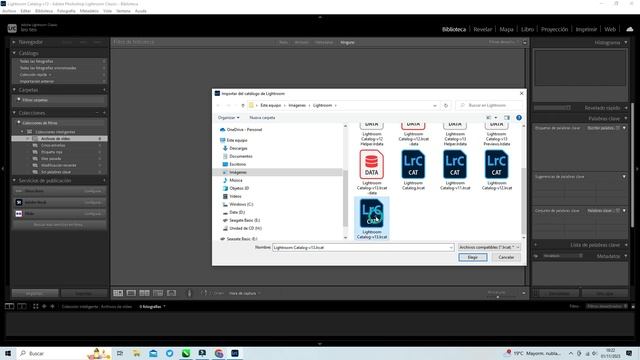Switch to the Libro module
640x360 pixels.
pyautogui.click(x=527, y=29)
